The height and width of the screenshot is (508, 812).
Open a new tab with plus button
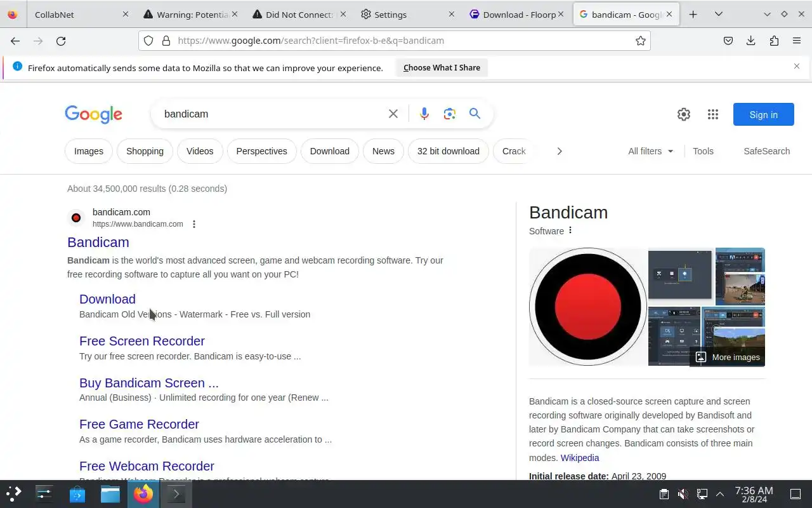(x=693, y=14)
